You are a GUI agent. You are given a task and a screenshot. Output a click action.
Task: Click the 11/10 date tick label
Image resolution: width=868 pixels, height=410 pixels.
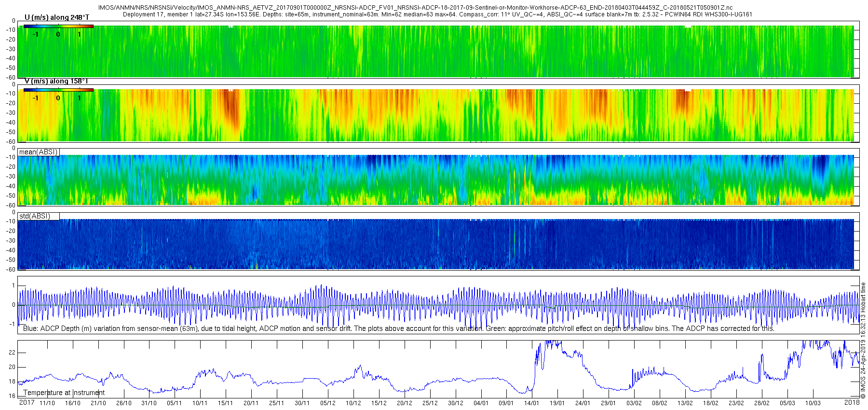(47, 403)
